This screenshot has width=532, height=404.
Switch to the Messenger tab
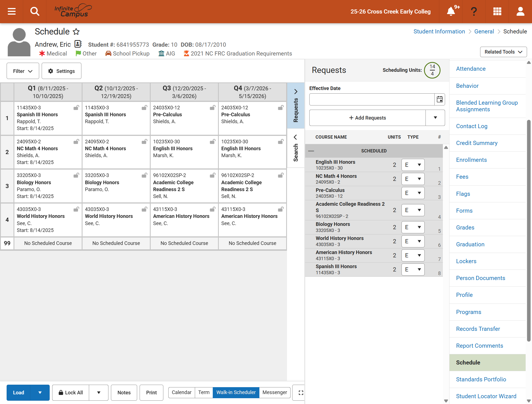click(x=275, y=392)
